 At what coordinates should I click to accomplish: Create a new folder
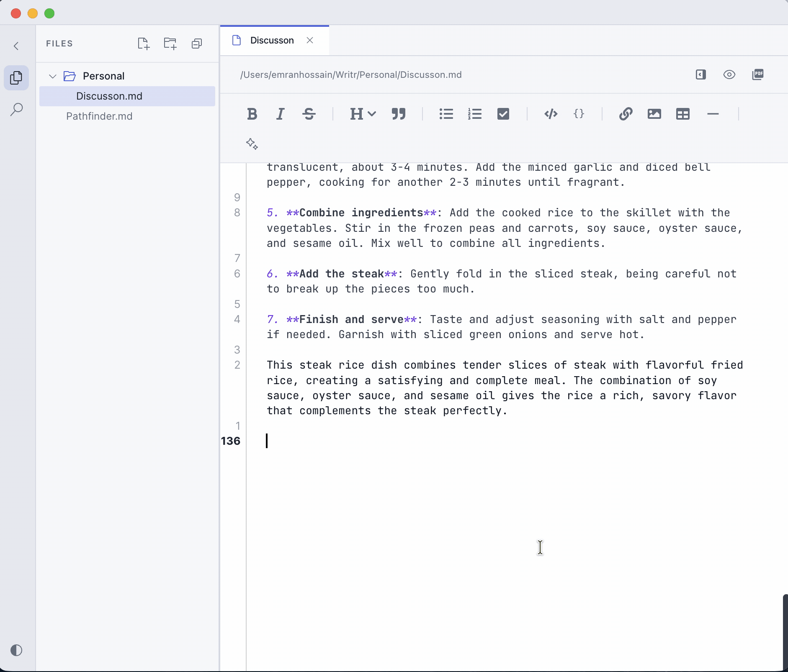[170, 44]
